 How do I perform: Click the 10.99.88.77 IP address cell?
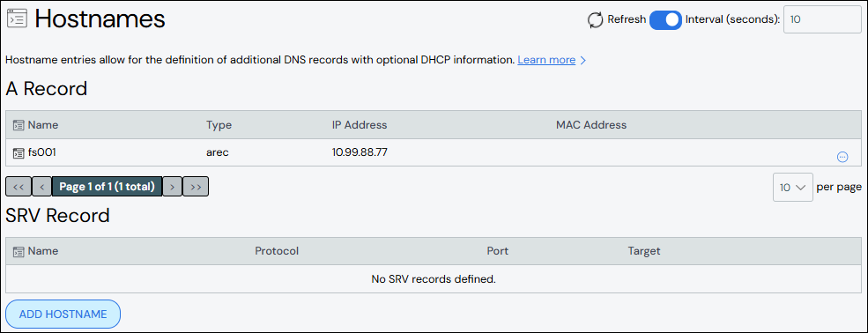pyautogui.click(x=360, y=152)
